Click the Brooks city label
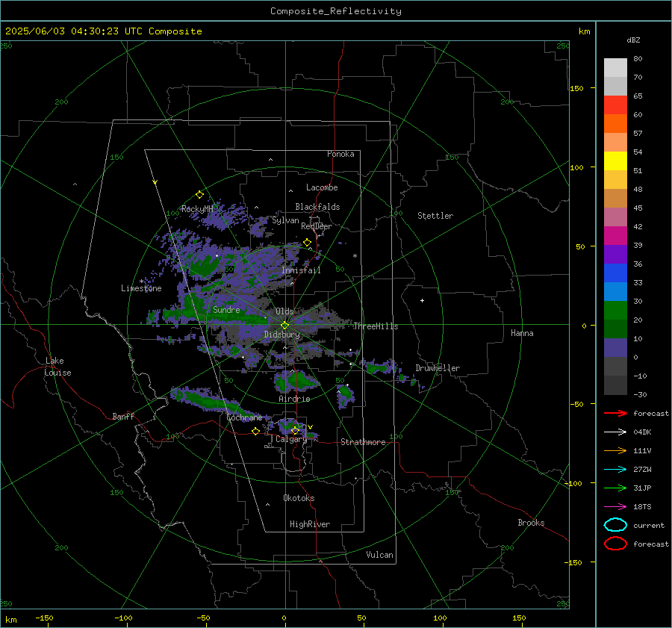This screenshot has height=628, width=672. [531, 523]
